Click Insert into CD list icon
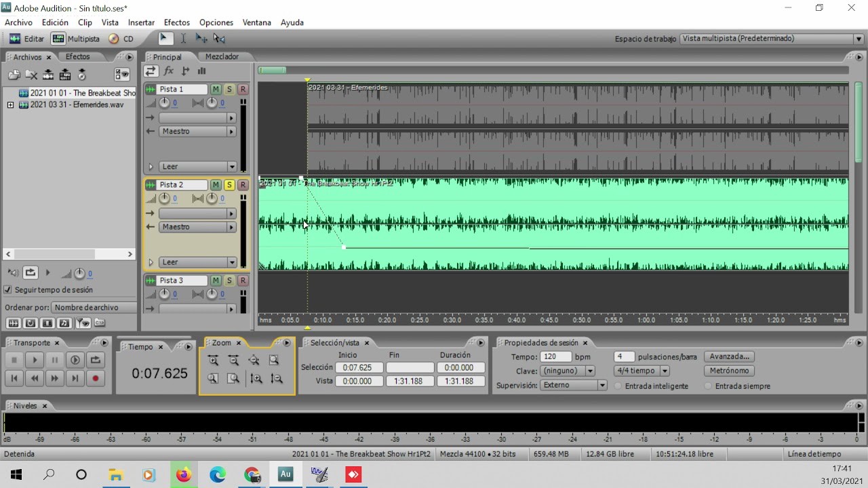The width and height of the screenshot is (868, 488). (65, 75)
